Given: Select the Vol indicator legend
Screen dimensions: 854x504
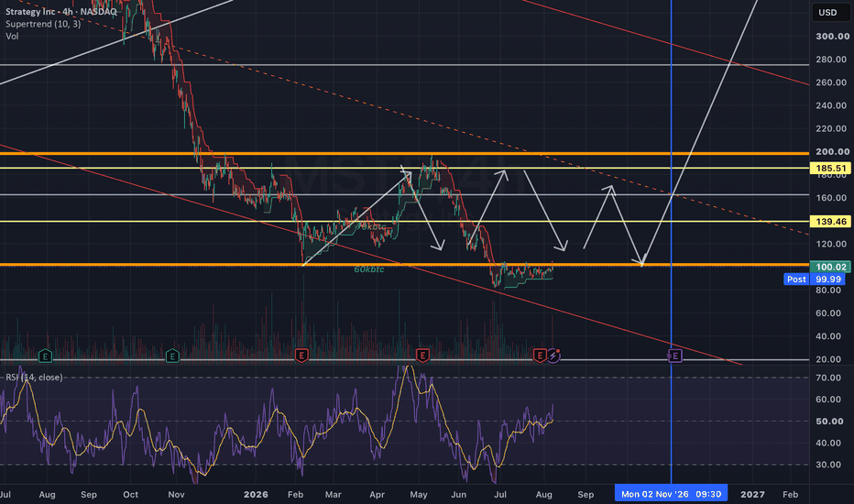Looking at the screenshot, I should 12,36.
